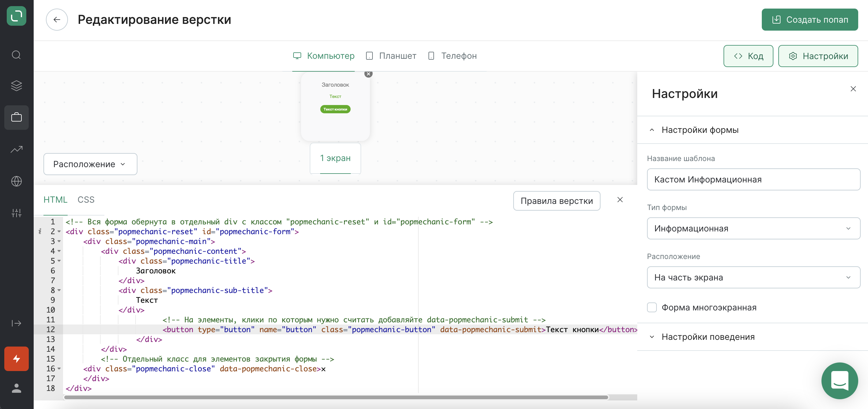Open the sliders settings icon in sidebar

point(17,213)
